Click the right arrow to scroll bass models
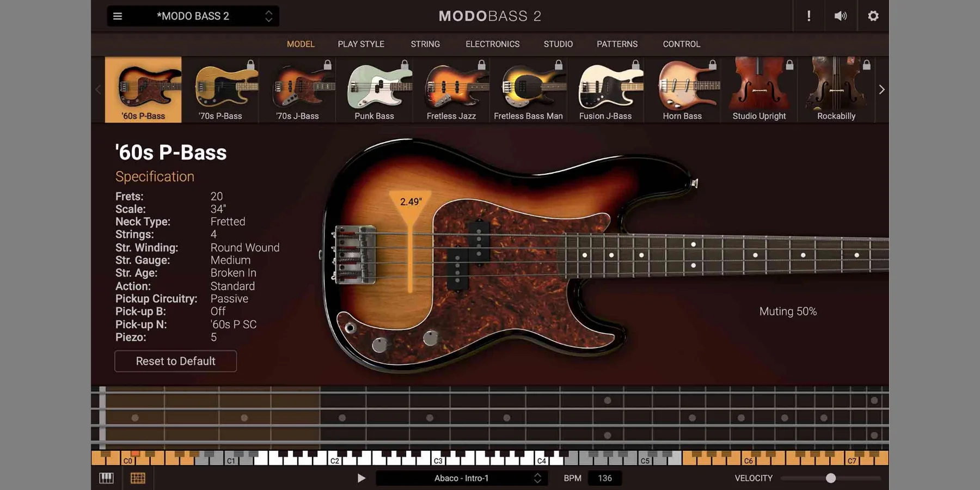980x490 pixels. [x=882, y=89]
